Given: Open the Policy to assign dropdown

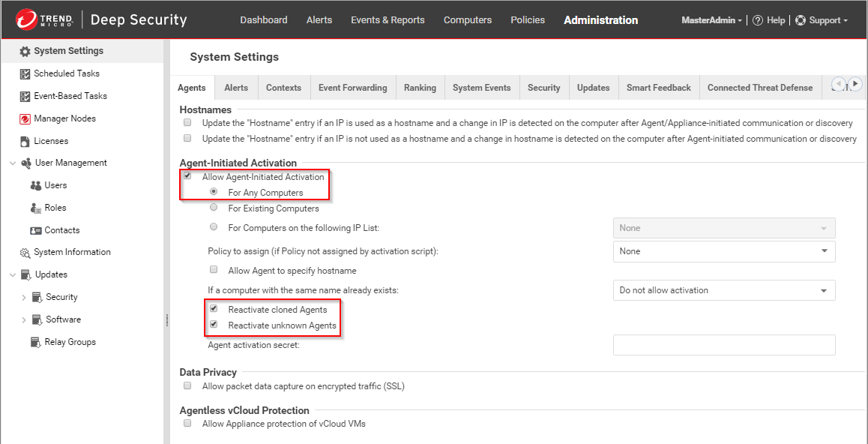Looking at the screenshot, I should (x=723, y=251).
